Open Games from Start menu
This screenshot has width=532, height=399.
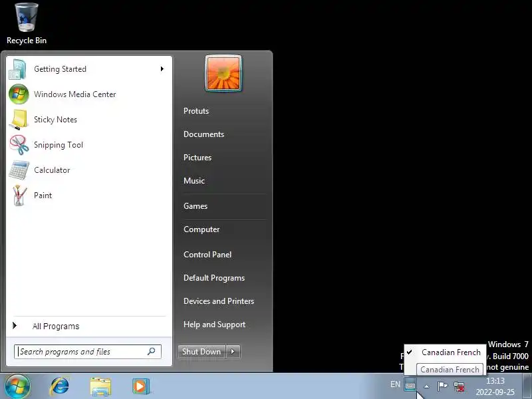coord(196,206)
